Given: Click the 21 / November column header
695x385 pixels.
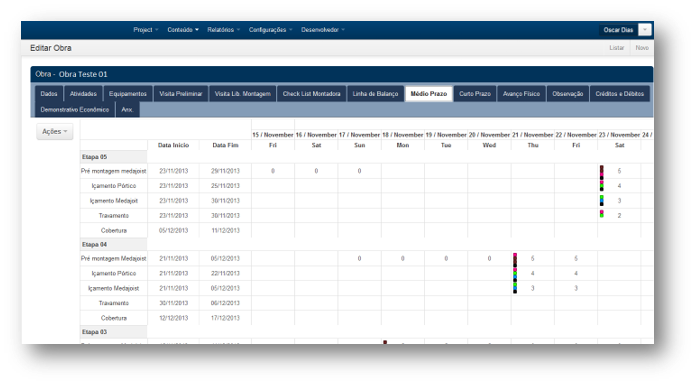Looking at the screenshot, I should tap(532, 135).
